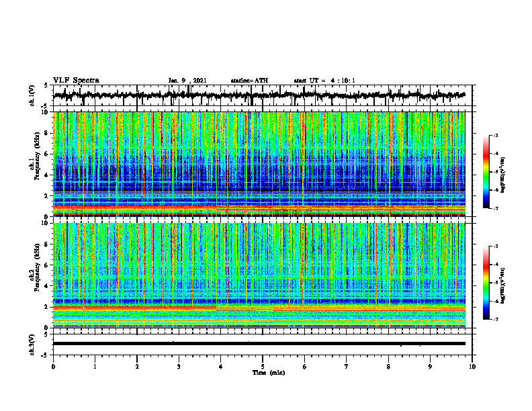This screenshot has width=532, height=411.
Task: Click the "VLF Spectra" plot title
Action: [76, 81]
